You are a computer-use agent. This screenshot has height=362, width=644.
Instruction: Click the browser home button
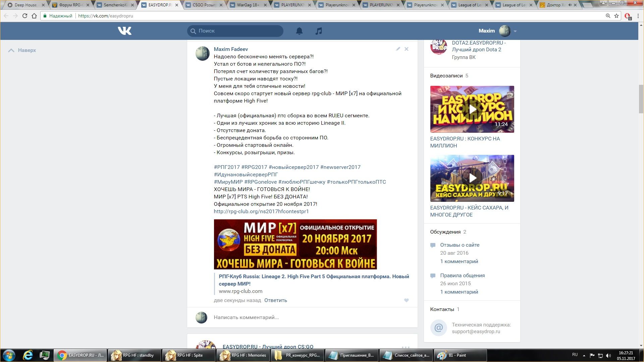34,16
